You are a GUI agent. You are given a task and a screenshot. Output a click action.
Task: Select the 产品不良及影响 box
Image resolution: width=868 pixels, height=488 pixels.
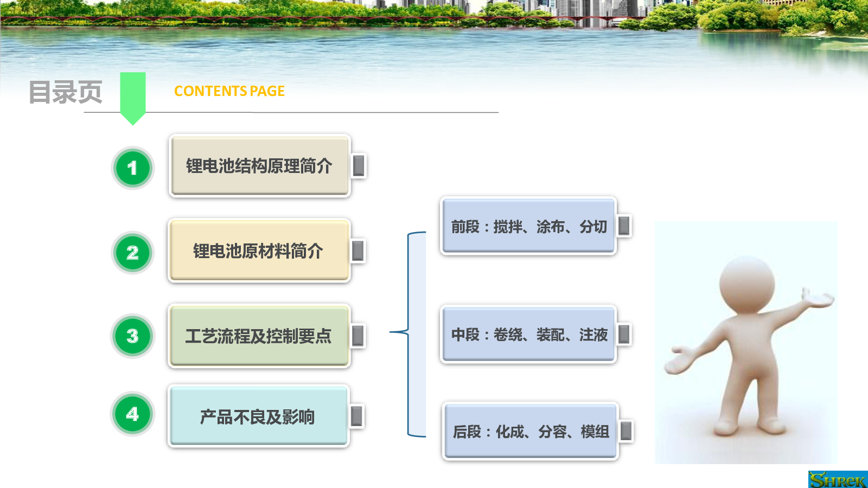258,416
